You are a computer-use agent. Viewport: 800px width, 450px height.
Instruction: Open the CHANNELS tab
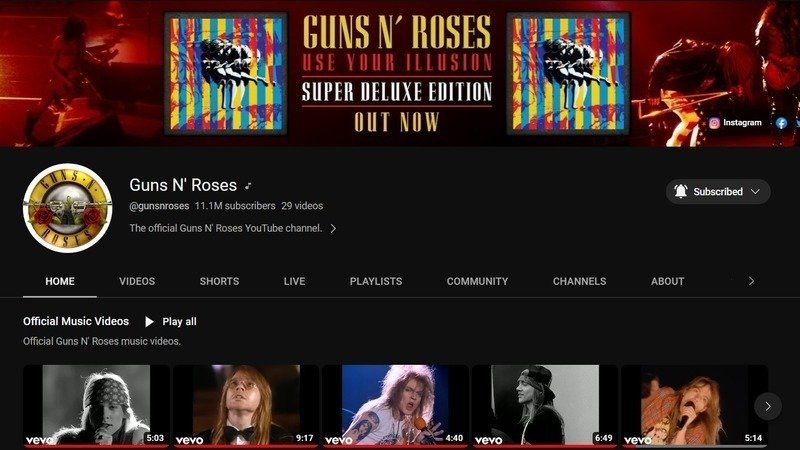(x=580, y=281)
